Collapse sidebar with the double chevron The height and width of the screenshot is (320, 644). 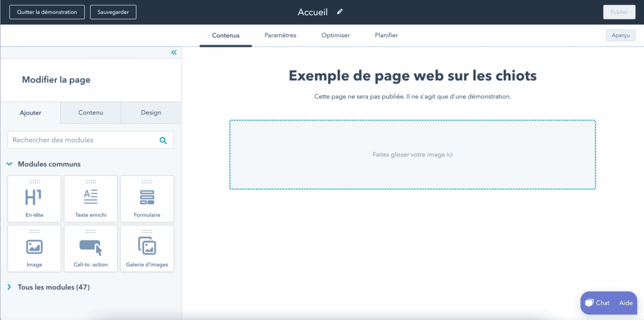click(174, 53)
